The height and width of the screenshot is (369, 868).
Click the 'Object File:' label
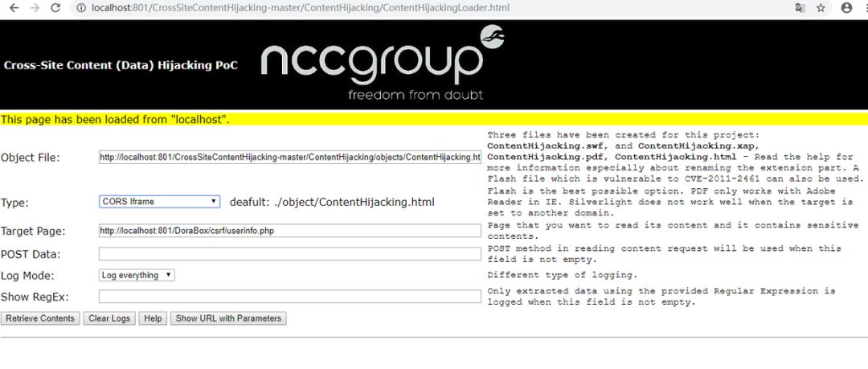(31, 158)
